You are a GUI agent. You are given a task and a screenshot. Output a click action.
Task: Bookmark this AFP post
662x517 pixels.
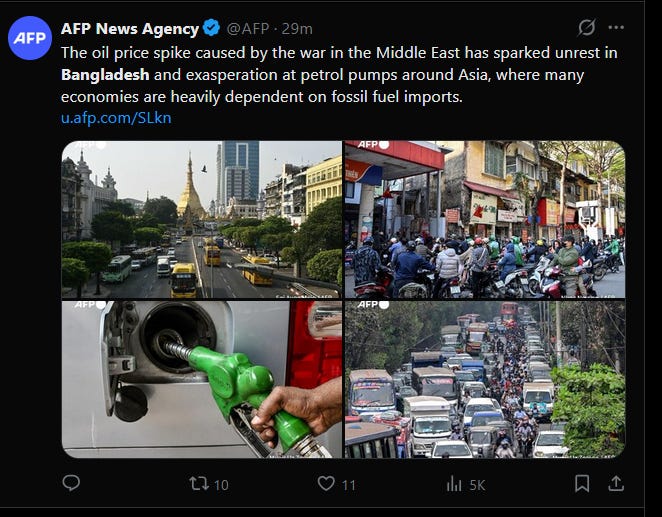coord(582,483)
